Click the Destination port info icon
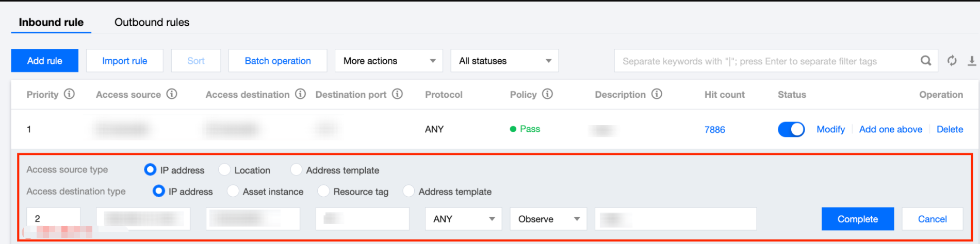 [x=397, y=94]
